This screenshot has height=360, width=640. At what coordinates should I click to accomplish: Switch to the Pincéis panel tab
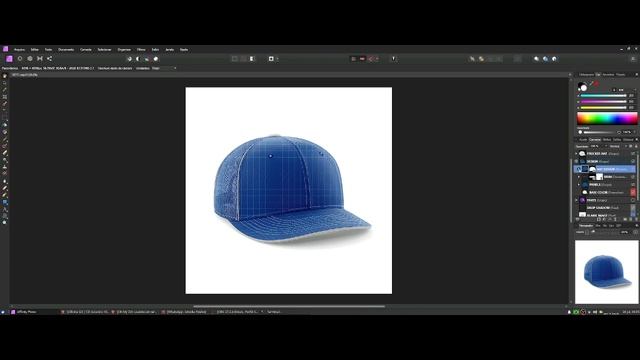click(x=620, y=75)
